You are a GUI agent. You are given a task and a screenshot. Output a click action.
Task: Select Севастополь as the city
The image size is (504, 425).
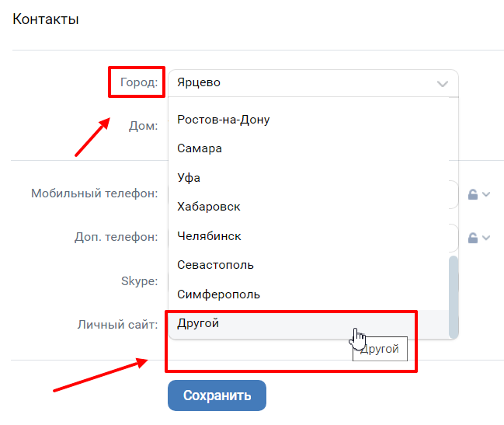click(215, 265)
